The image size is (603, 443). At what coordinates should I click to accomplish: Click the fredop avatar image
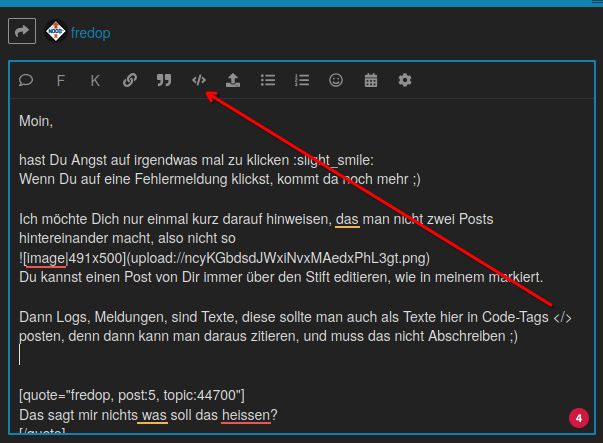click(x=56, y=31)
